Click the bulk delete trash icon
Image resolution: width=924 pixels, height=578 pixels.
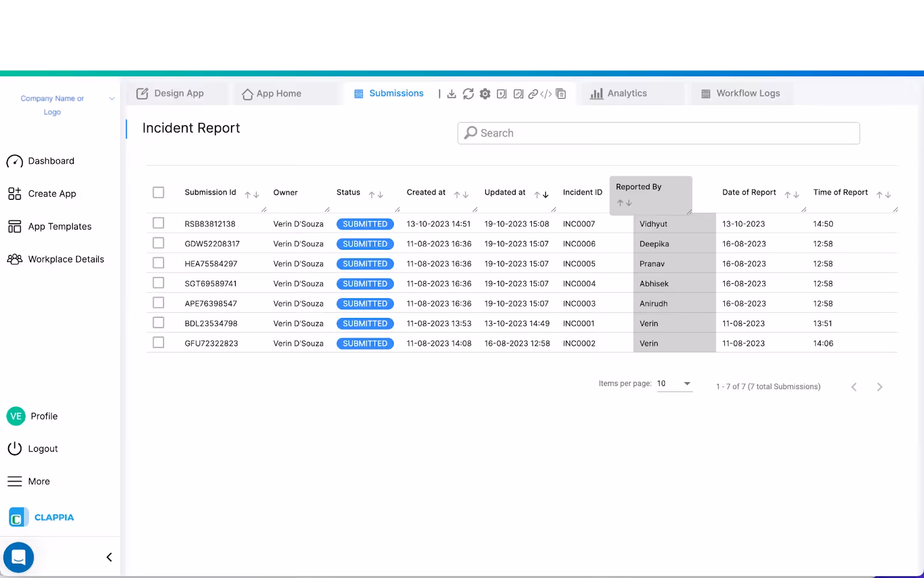[560, 93]
